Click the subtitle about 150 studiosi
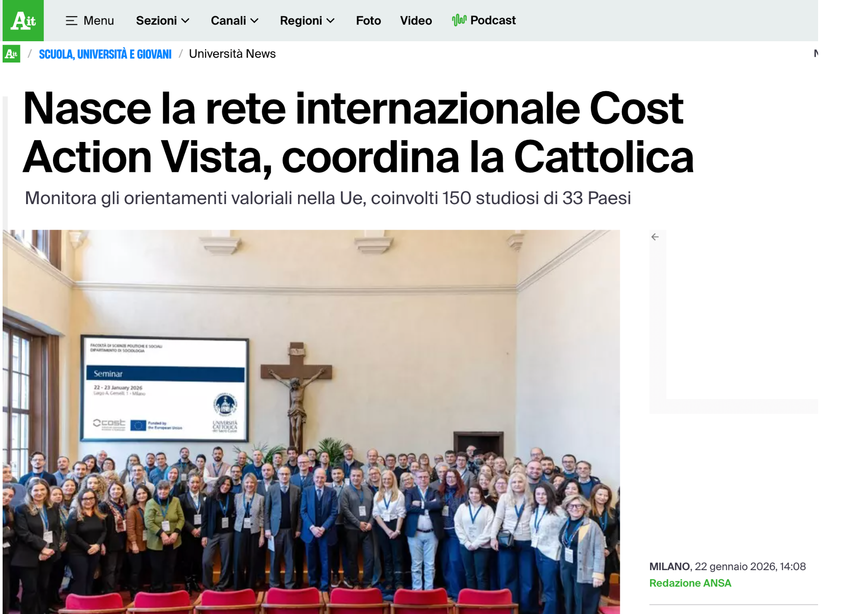868x614 pixels. 328,198
